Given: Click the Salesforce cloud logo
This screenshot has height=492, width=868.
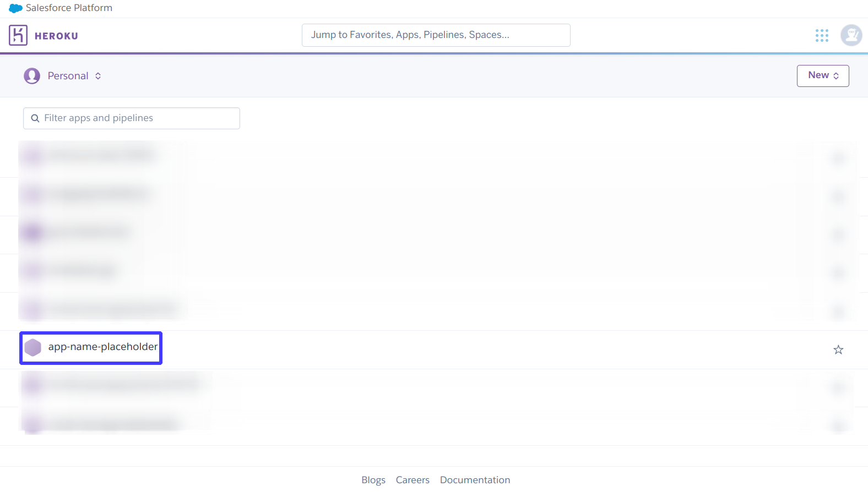Looking at the screenshot, I should (x=15, y=8).
